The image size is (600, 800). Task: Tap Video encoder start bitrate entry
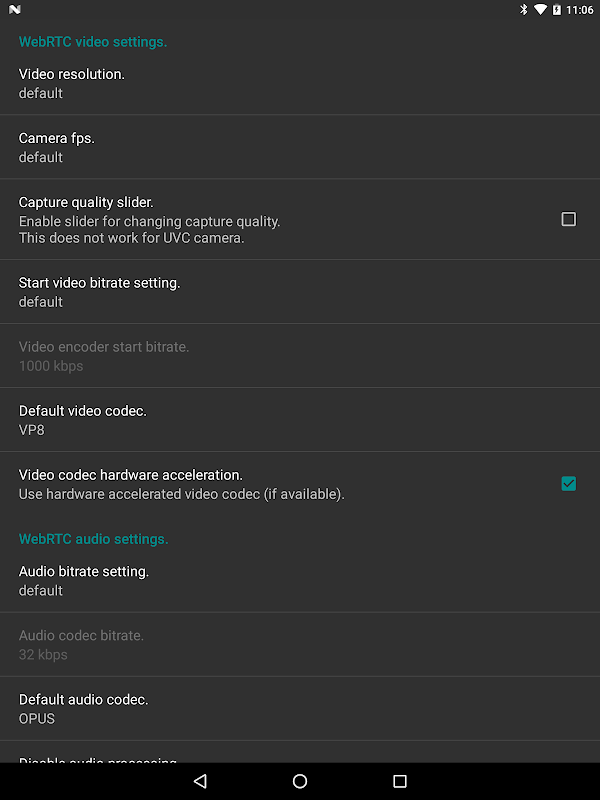click(300, 356)
